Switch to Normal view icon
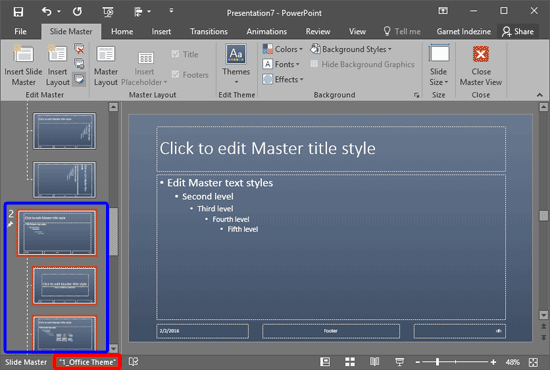Screen dimensions: 550x370 tap(325, 362)
